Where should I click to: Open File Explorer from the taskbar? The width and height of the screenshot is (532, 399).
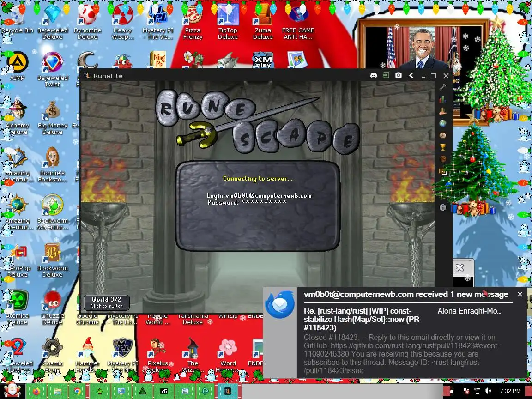point(57,391)
